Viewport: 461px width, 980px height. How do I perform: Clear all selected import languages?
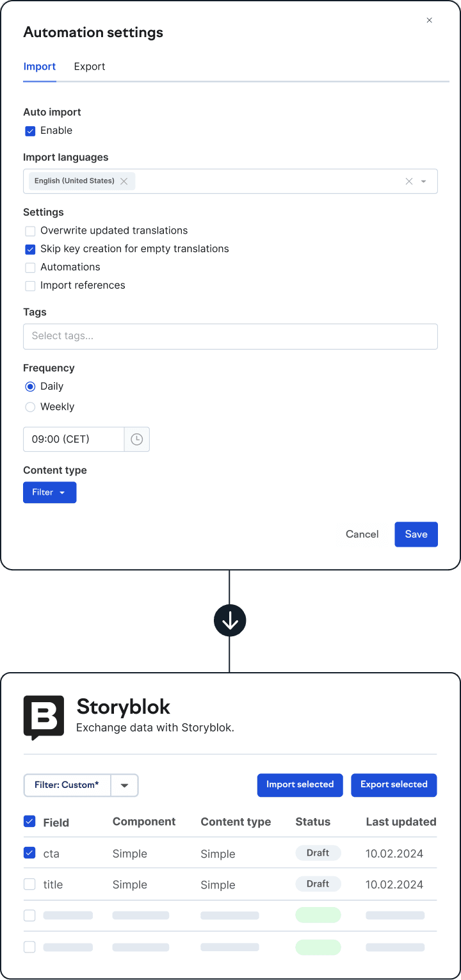[x=409, y=181]
